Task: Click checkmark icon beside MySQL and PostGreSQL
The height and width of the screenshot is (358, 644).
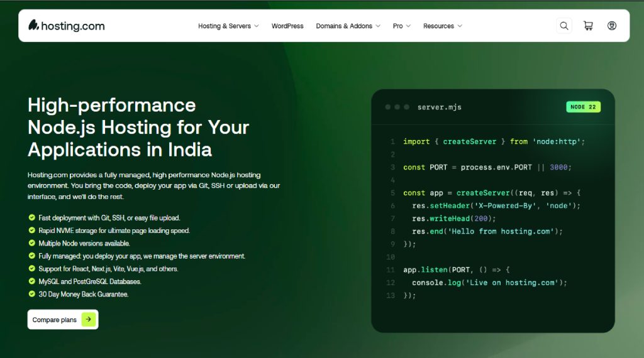Action: point(31,281)
